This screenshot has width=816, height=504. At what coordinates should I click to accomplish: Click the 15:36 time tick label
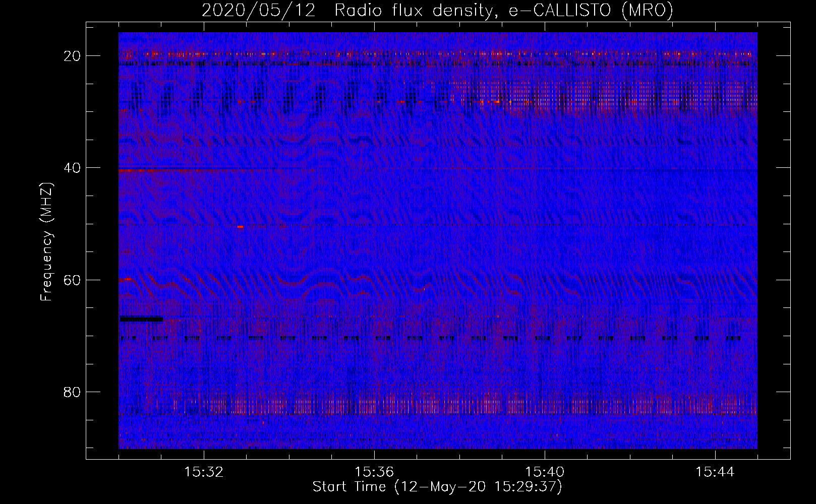[x=374, y=472]
